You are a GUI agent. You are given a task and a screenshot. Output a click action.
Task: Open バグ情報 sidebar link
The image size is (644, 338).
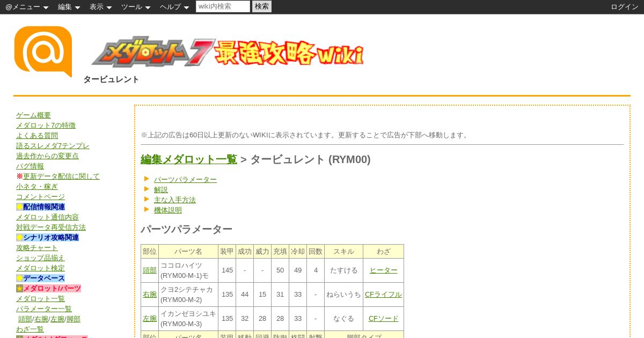(x=30, y=166)
